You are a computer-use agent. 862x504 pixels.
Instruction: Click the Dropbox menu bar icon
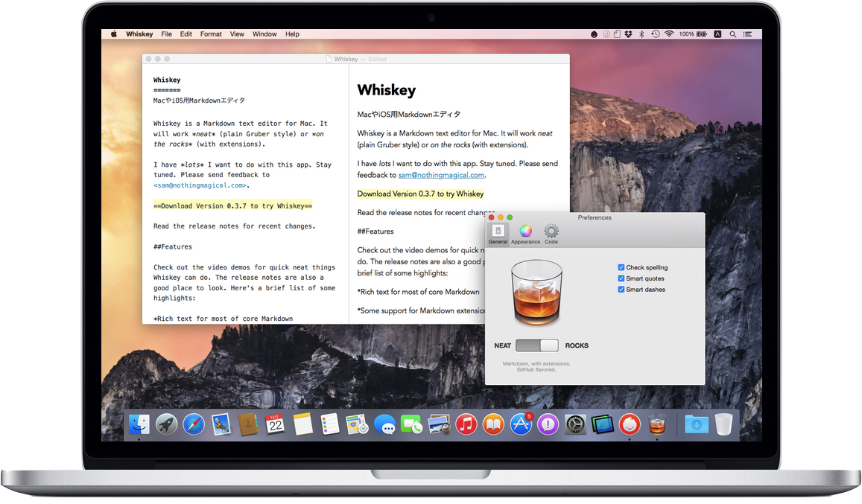tap(628, 34)
